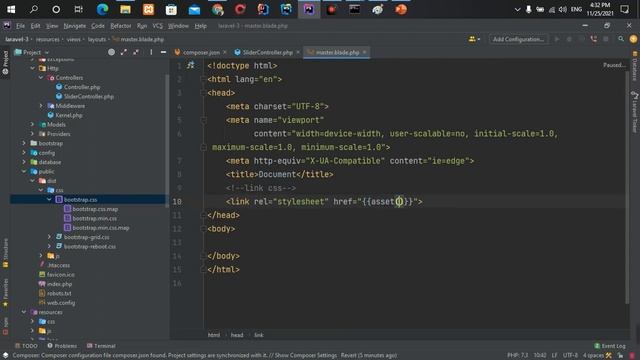Select SliderController.php in project tree
The image size is (640, 360).
(x=89, y=96)
